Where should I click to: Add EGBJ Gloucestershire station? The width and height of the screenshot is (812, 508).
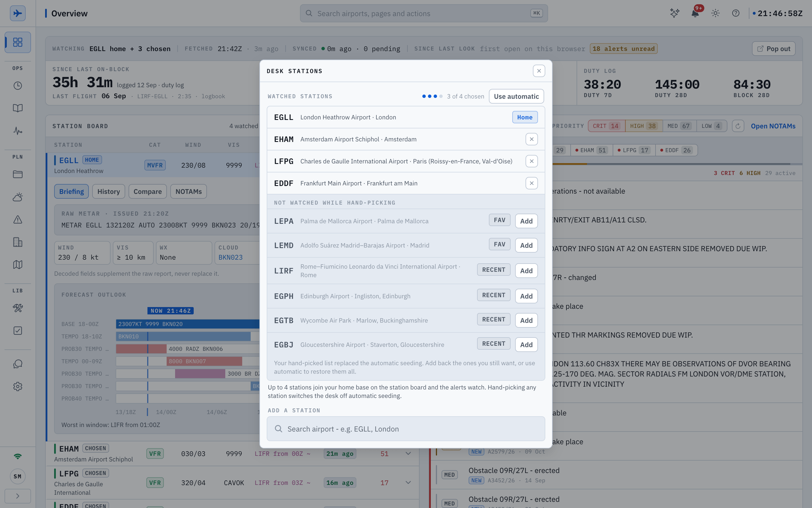point(526,345)
